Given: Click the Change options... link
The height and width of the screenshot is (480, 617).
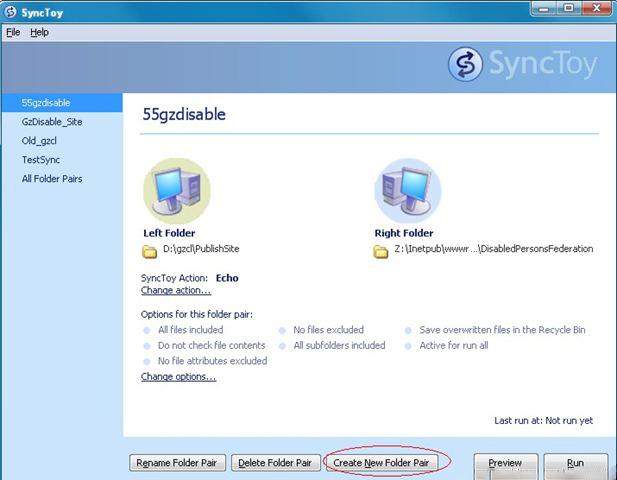Looking at the screenshot, I should pos(179,377).
